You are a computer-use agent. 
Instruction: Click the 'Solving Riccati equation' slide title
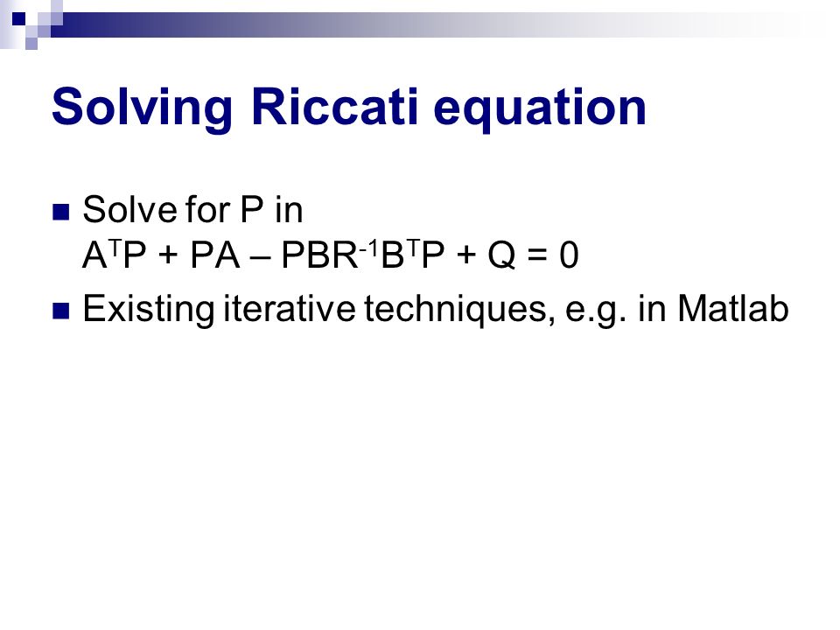tap(349, 107)
